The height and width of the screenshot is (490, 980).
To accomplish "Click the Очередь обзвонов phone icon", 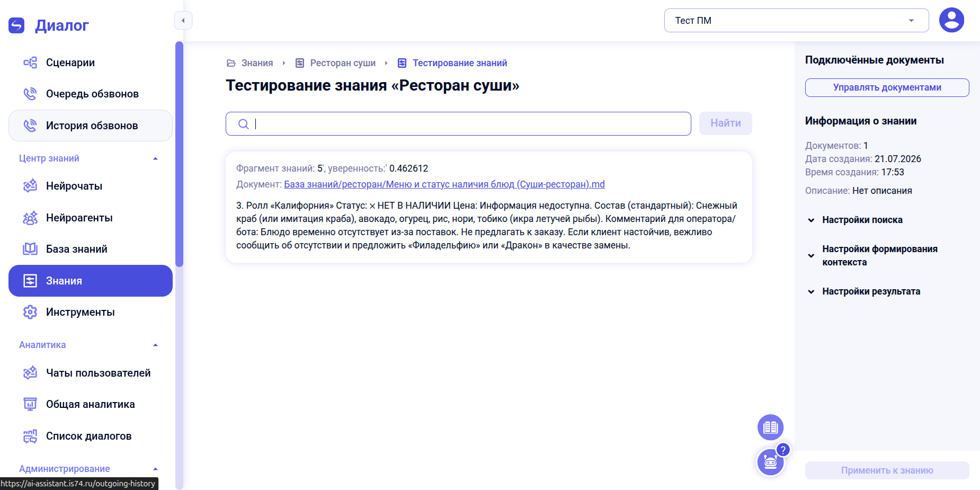I will pyautogui.click(x=30, y=94).
